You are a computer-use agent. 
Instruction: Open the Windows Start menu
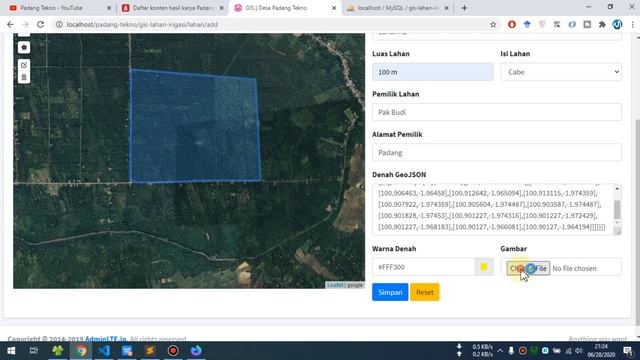click(x=11, y=351)
